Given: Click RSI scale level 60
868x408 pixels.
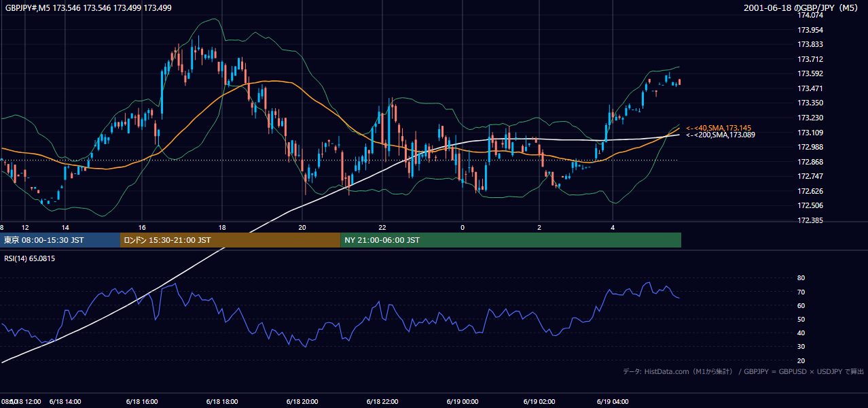Looking at the screenshot, I should tap(801, 305).
